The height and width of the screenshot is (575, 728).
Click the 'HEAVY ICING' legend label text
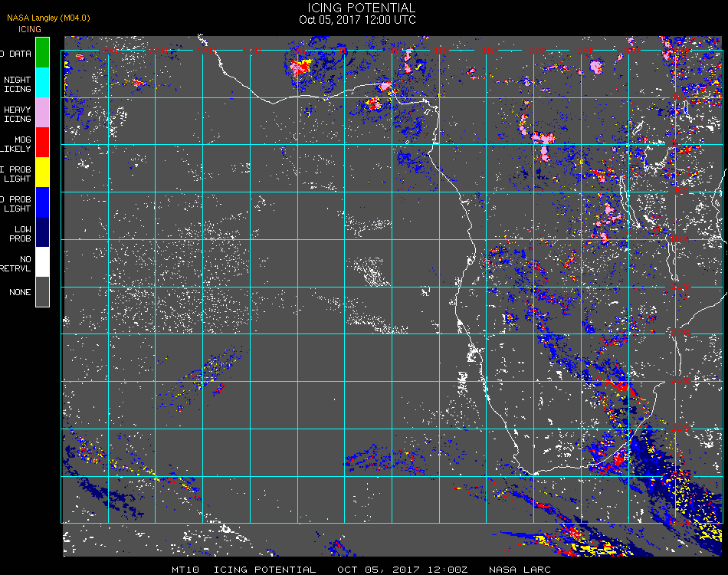17,114
